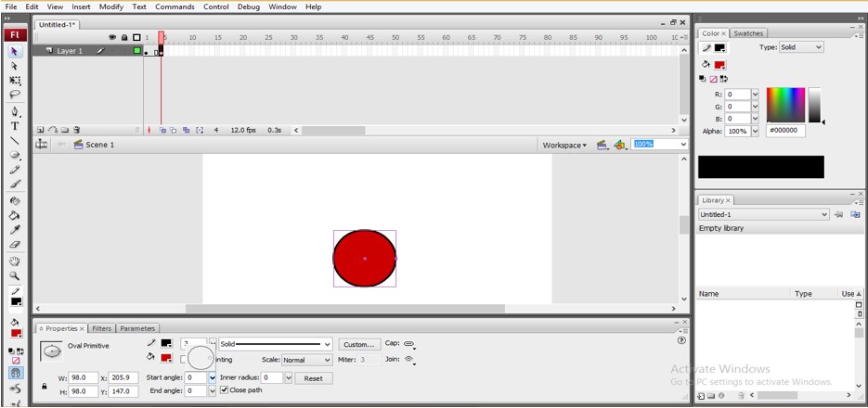
Task: Pick the Eyedropper tool
Action: coord(15,230)
